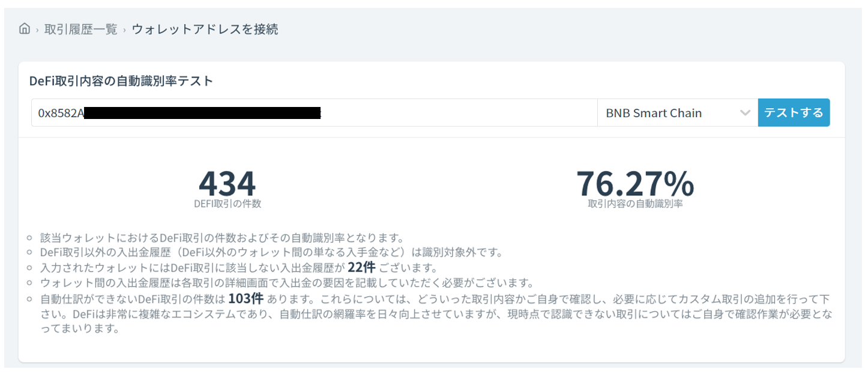
Task: Click the chevron arrow on chain selector
Action: (x=745, y=113)
